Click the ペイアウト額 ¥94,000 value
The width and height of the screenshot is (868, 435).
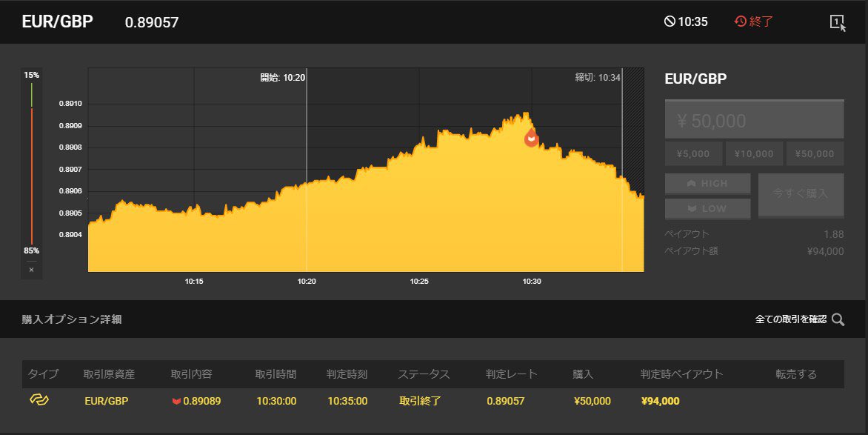pyautogui.click(x=825, y=251)
